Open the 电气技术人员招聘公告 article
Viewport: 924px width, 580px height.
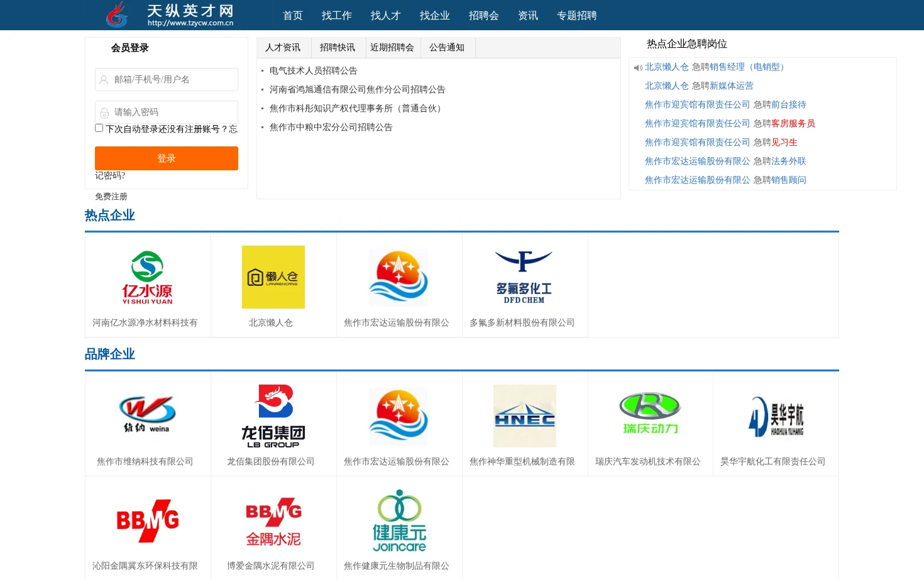[314, 71]
